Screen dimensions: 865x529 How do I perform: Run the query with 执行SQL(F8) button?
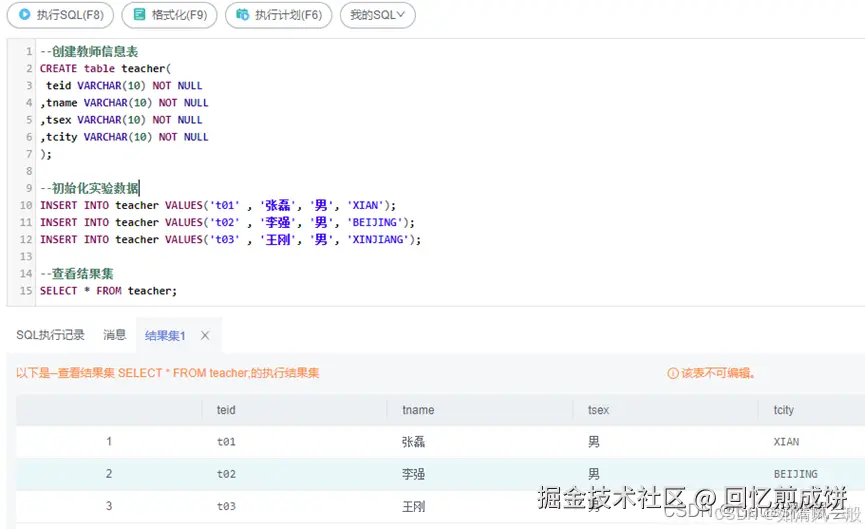pos(60,15)
